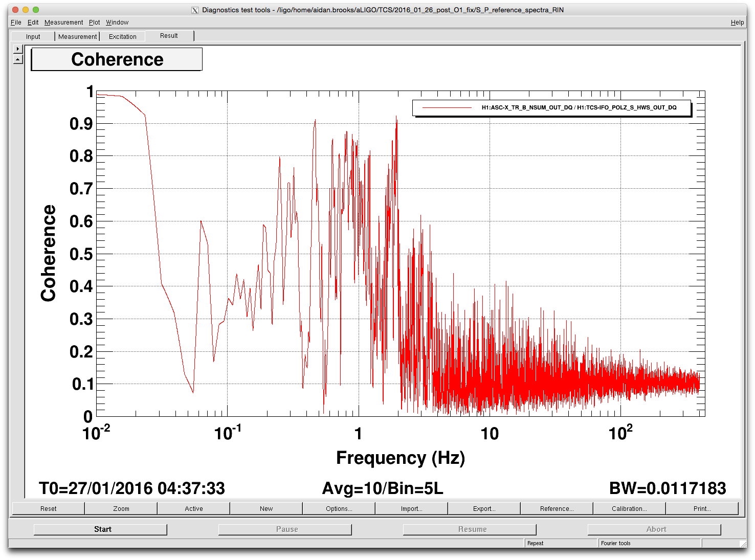755x560 pixels.
Task: Click the Import... button
Action: coord(412,508)
